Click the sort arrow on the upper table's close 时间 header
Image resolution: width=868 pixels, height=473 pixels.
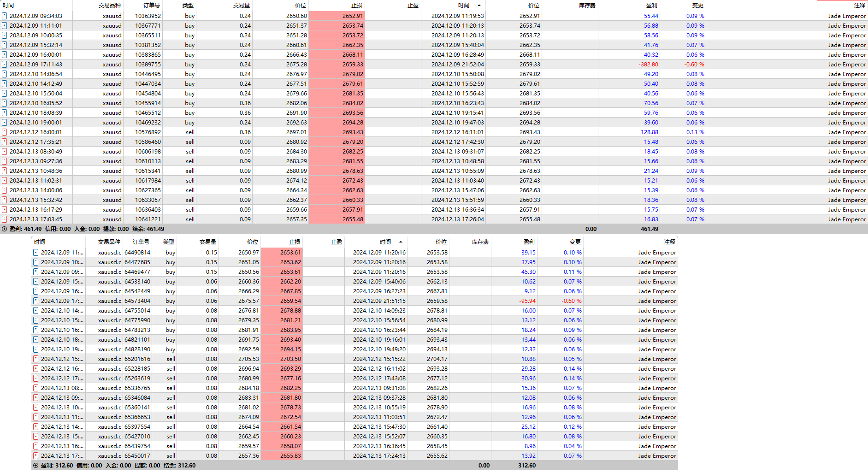479,6
